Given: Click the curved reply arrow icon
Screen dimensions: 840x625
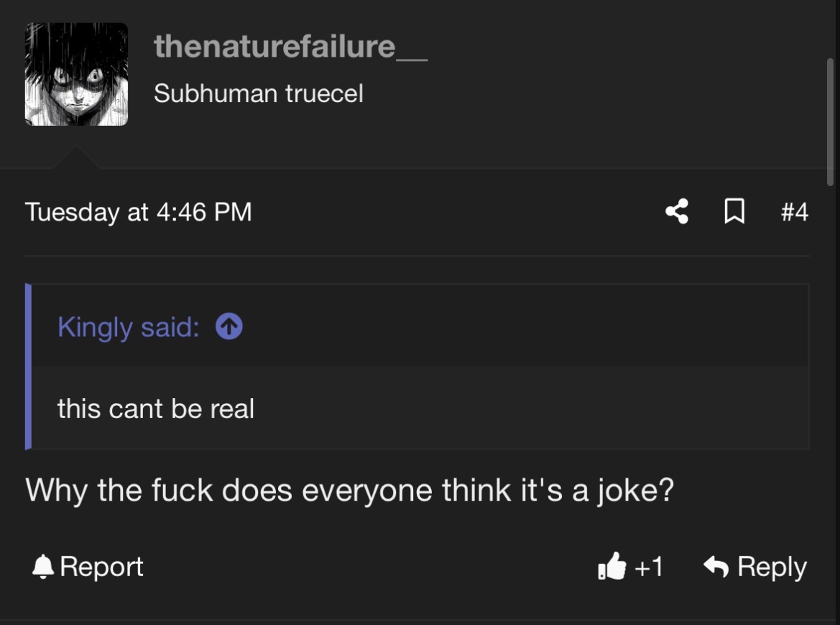Looking at the screenshot, I should [x=716, y=566].
